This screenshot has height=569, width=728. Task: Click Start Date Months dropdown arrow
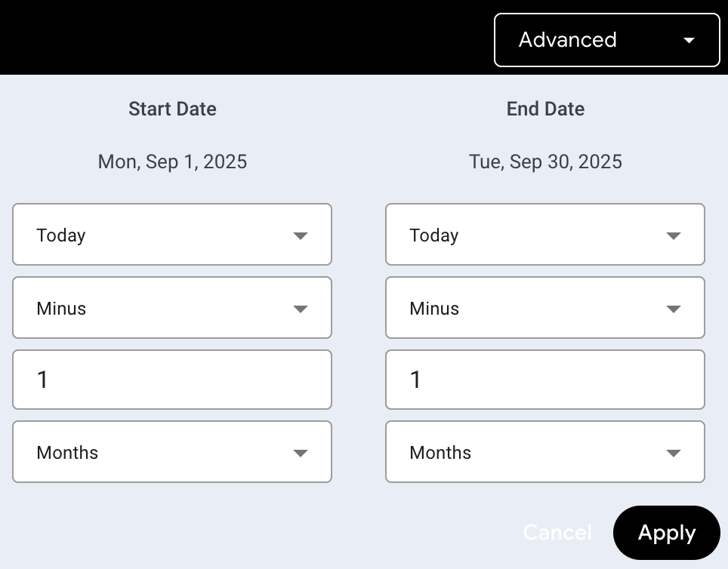[x=301, y=453]
